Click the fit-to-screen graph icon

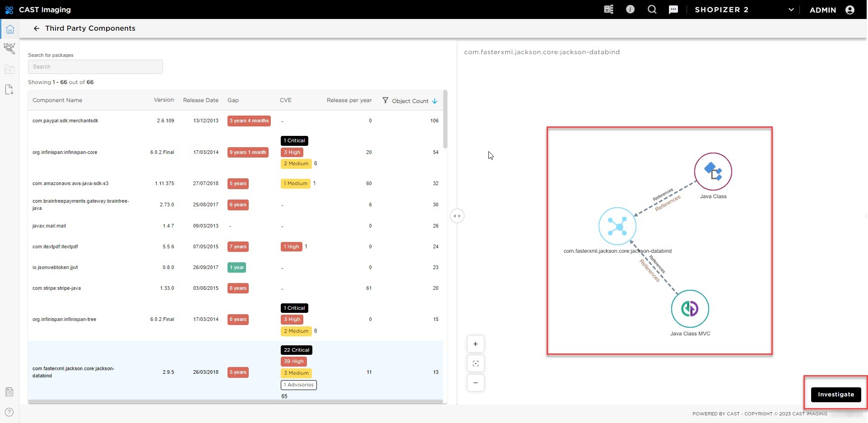475,363
